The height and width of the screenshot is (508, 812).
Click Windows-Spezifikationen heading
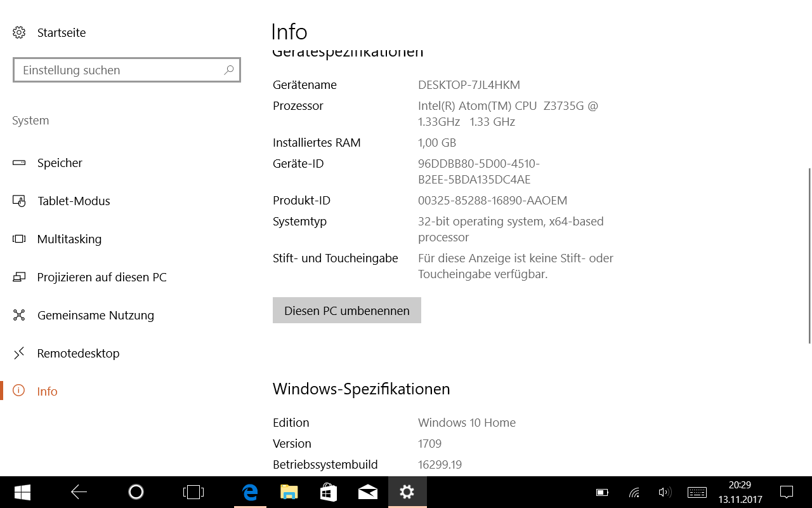[362, 389]
